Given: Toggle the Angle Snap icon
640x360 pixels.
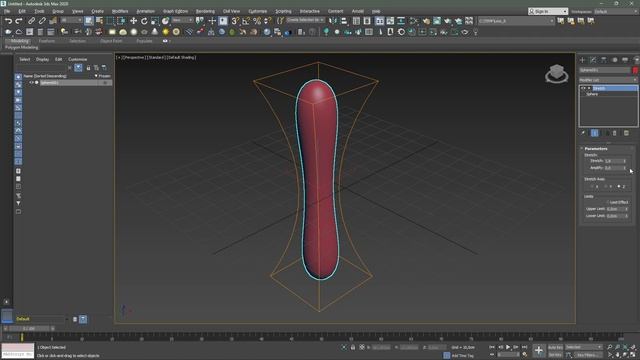Looking at the screenshot, I should (x=246, y=21).
